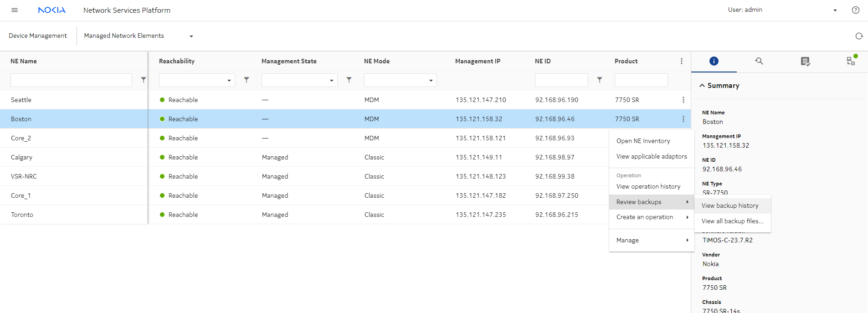The height and width of the screenshot is (313, 868).
Task: Open the info panel tab icon
Action: (714, 61)
